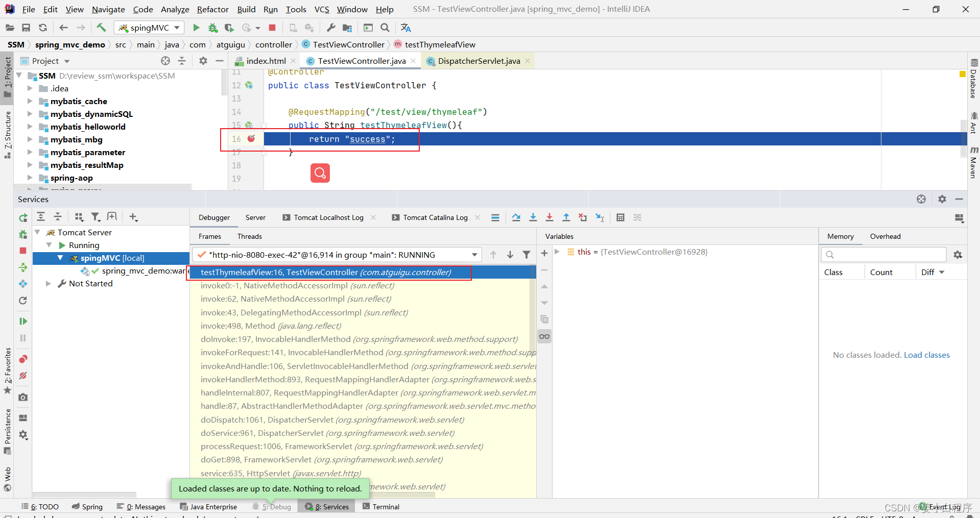Save all files with the floppy disk icon

click(x=26, y=28)
